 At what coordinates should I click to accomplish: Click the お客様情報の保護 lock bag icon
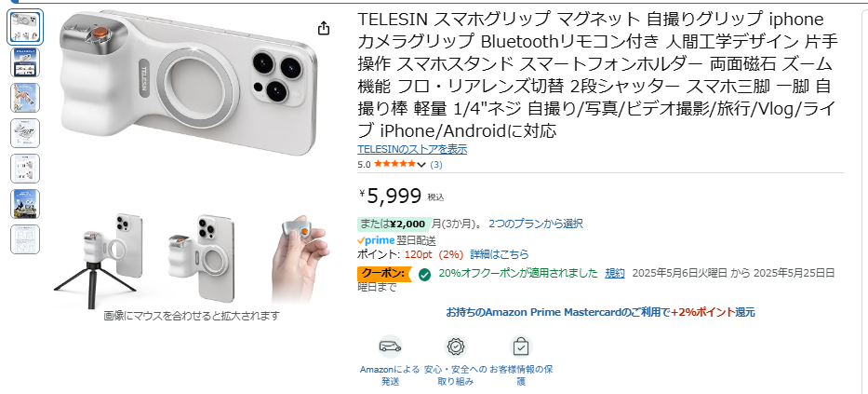pyautogui.click(x=520, y=347)
